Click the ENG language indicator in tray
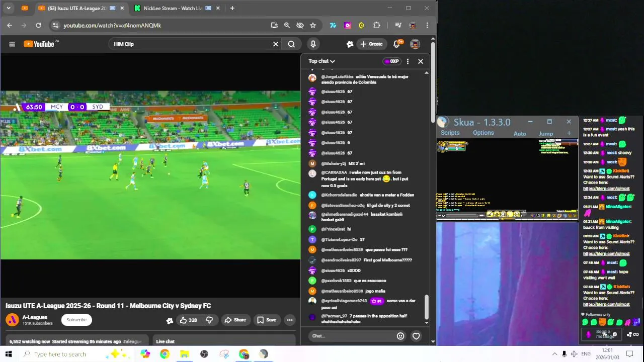The image size is (644, 362). [586, 354]
